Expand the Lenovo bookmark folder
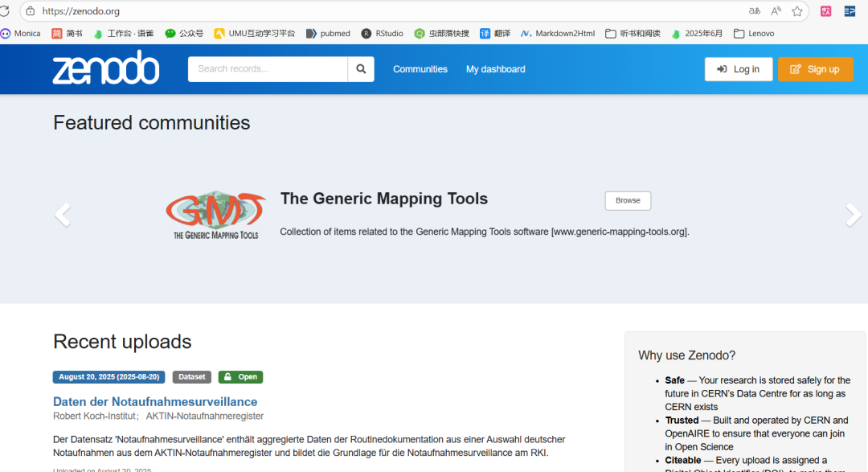 point(754,33)
